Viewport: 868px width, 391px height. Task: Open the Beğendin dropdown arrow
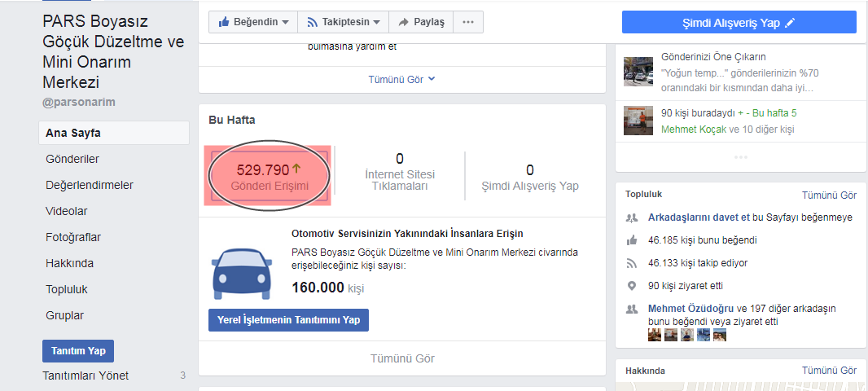[286, 23]
